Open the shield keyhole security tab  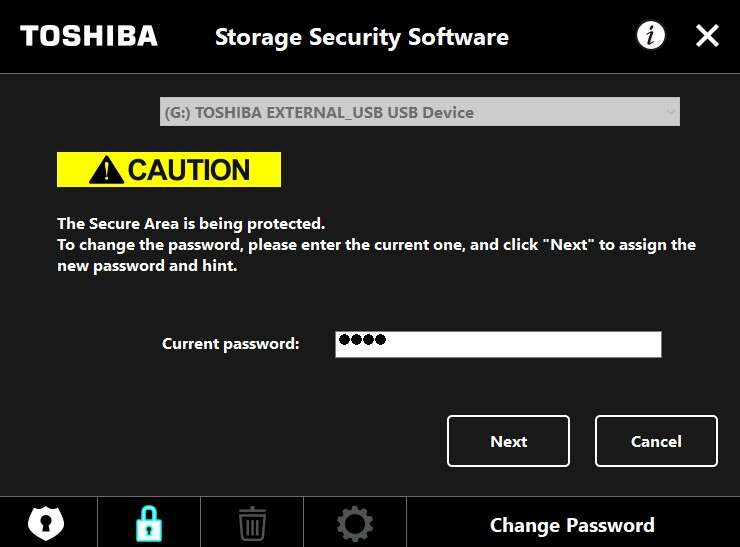point(46,523)
